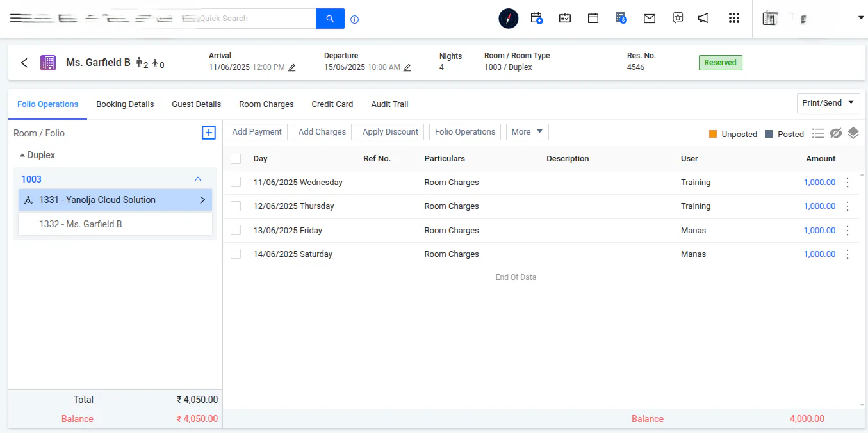Switch to the Folio Operations tab

pos(48,104)
